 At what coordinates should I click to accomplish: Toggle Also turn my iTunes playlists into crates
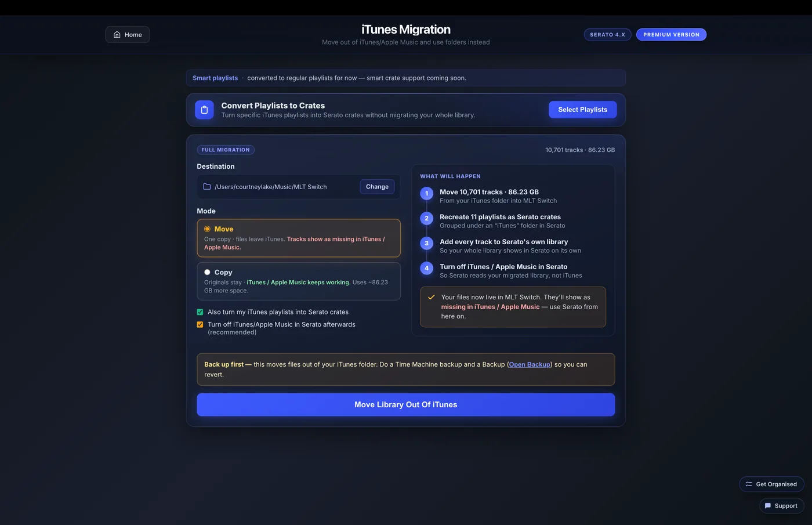pyautogui.click(x=200, y=312)
